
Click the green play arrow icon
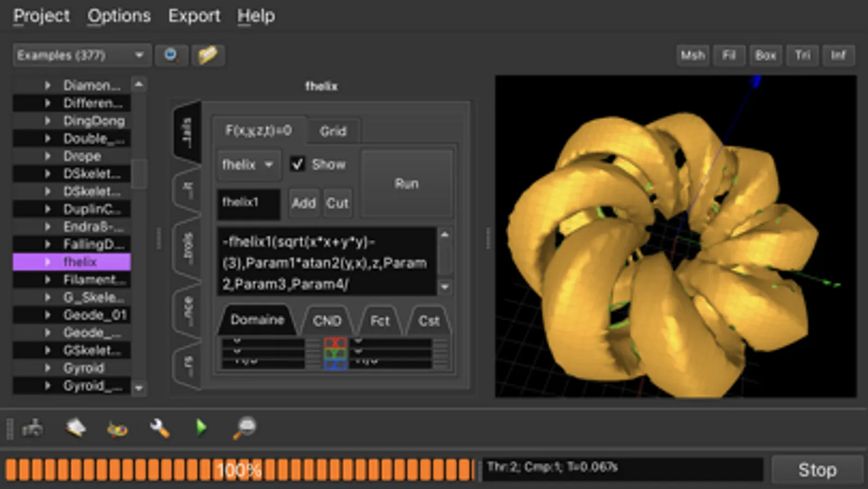point(201,428)
